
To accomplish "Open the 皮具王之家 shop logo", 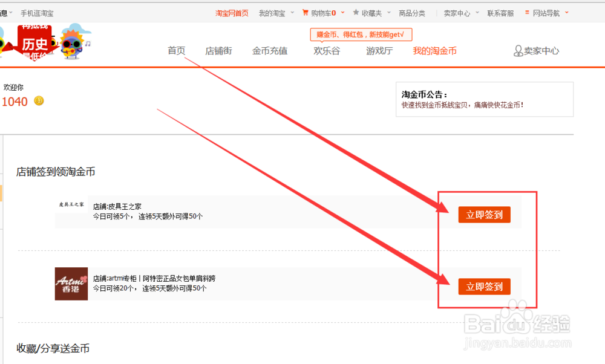I will point(71,204).
